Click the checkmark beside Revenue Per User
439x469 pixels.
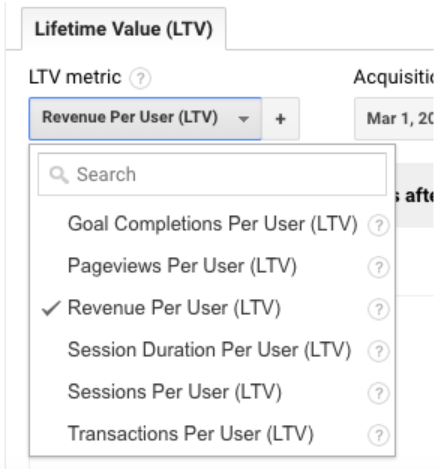tap(51, 308)
